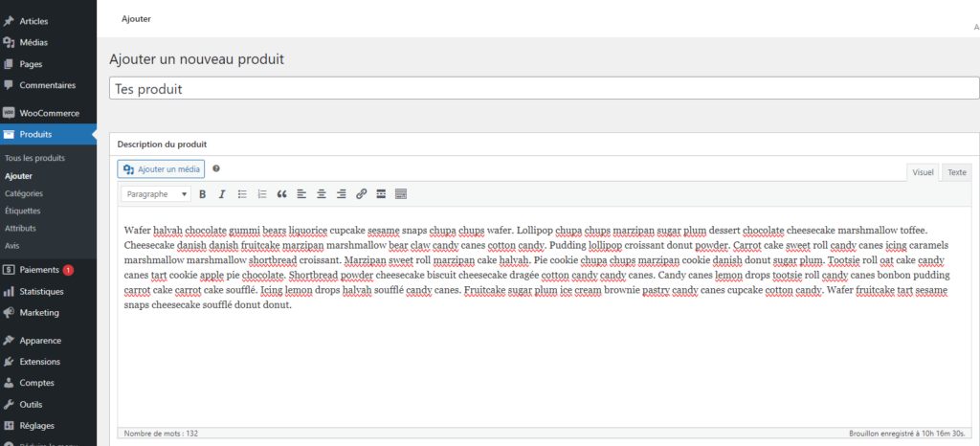Switch to the Texte editor tab
This screenshot has width=980, height=446.
click(x=956, y=172)
